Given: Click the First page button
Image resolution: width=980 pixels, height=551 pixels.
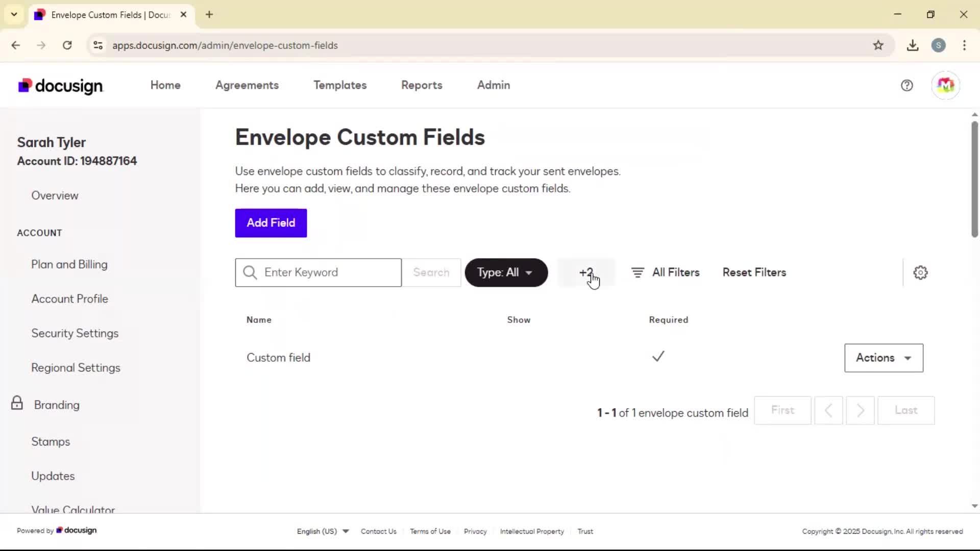Looking at the screenshot, I should 782,410.
